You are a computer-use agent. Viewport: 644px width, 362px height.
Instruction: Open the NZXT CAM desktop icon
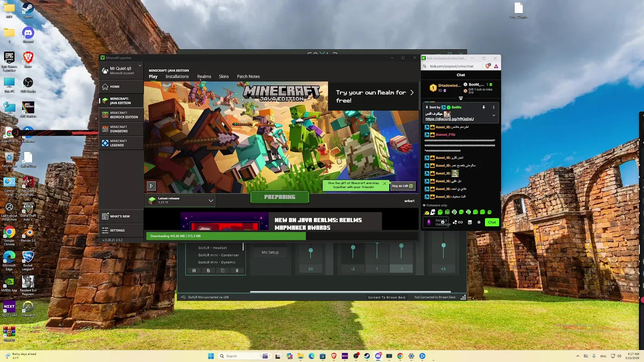tap(9, 309)
